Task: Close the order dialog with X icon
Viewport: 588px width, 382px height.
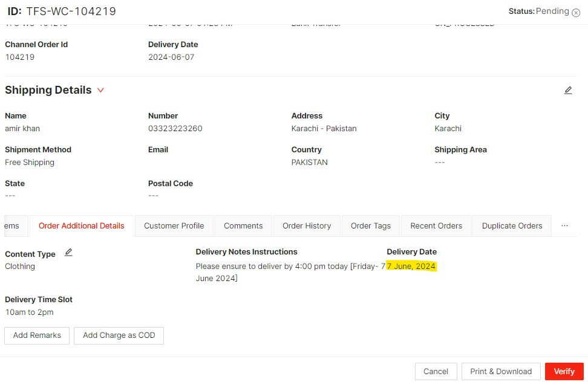Action: (x=575, y=13)
